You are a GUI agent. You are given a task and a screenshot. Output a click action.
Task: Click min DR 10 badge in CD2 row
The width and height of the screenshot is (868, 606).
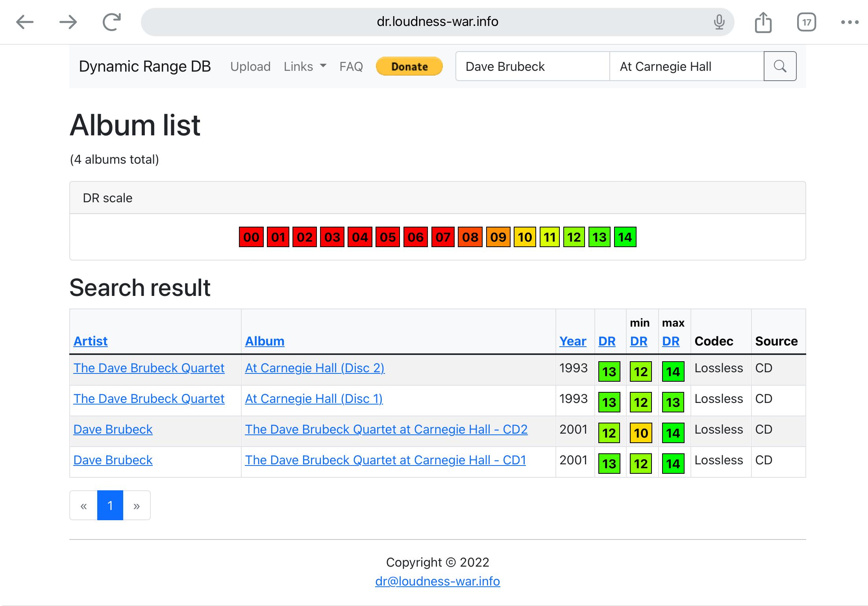[x=641, y=433]
